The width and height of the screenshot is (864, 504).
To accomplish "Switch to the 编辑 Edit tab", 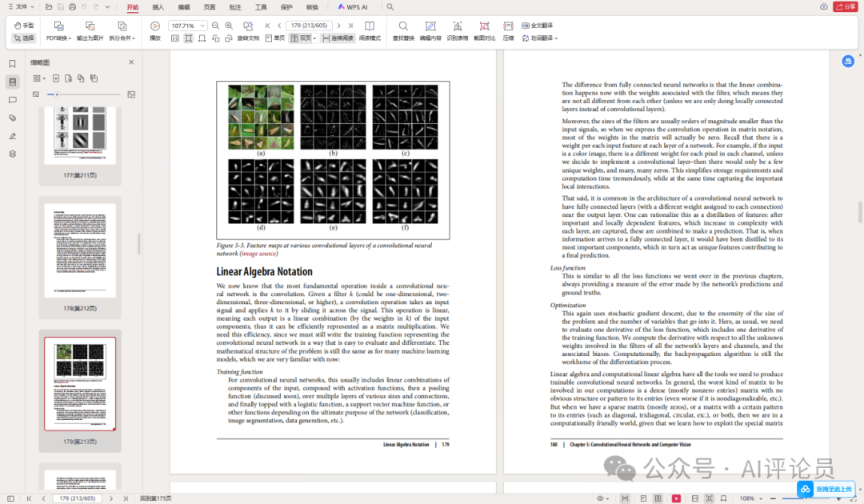I will (184, 7).
